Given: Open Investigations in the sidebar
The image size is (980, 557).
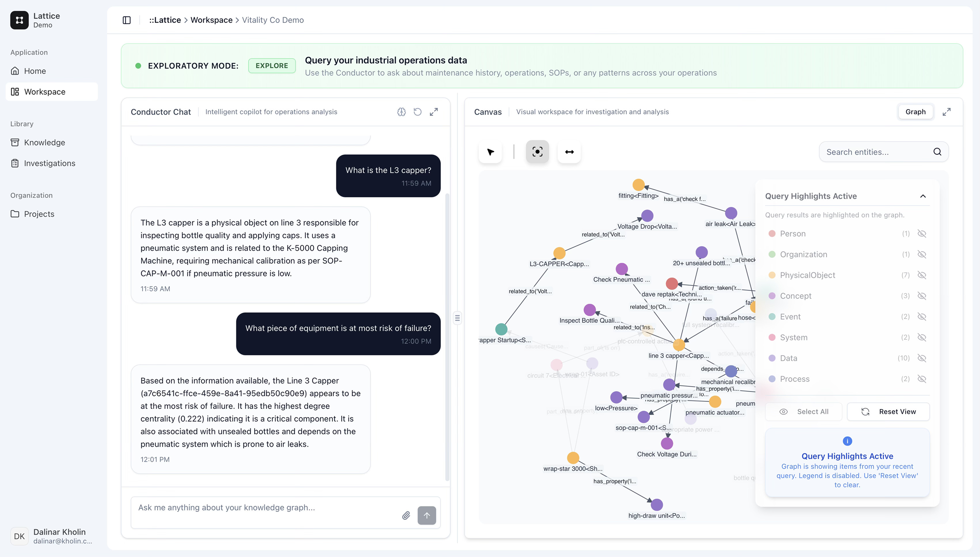Looking at the screenshot, I should [52, 163].
